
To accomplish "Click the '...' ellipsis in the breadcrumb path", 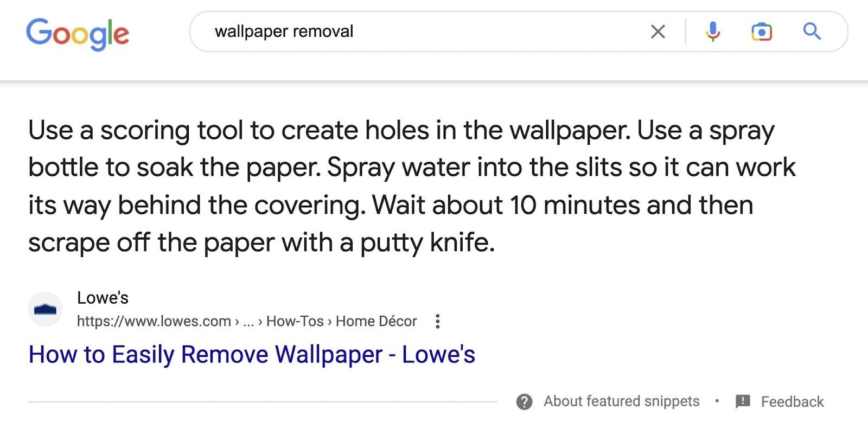I will pyautogui.click(x=248, y=322).
